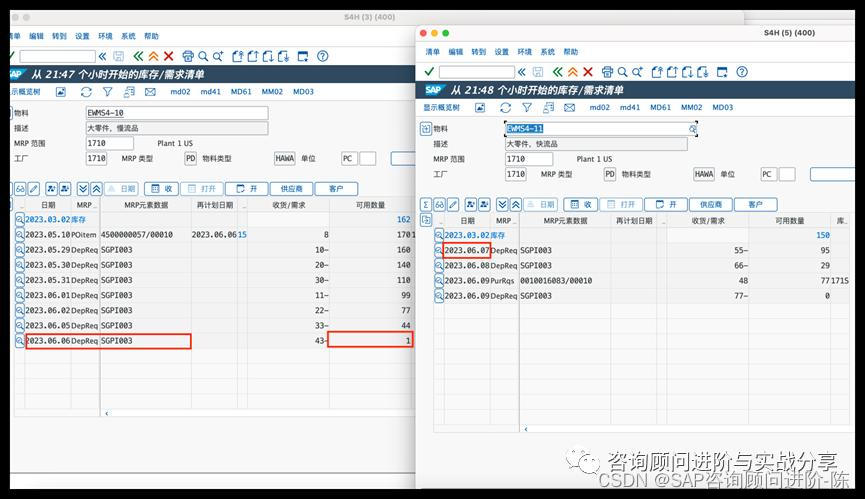Screen dimensions: 865x499
Task: Open 帮助 menu in S4H (3) window
Action: pos(151,36)
